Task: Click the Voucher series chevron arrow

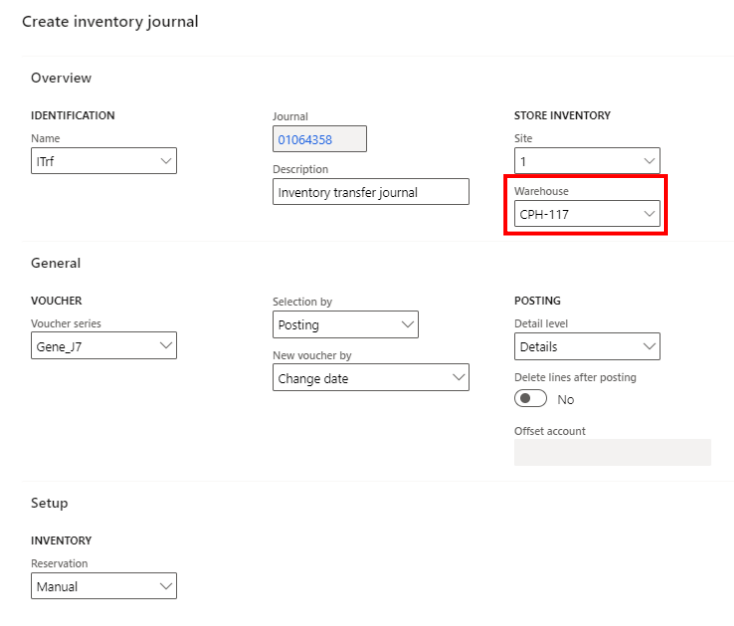Action: tap(165, 347)
